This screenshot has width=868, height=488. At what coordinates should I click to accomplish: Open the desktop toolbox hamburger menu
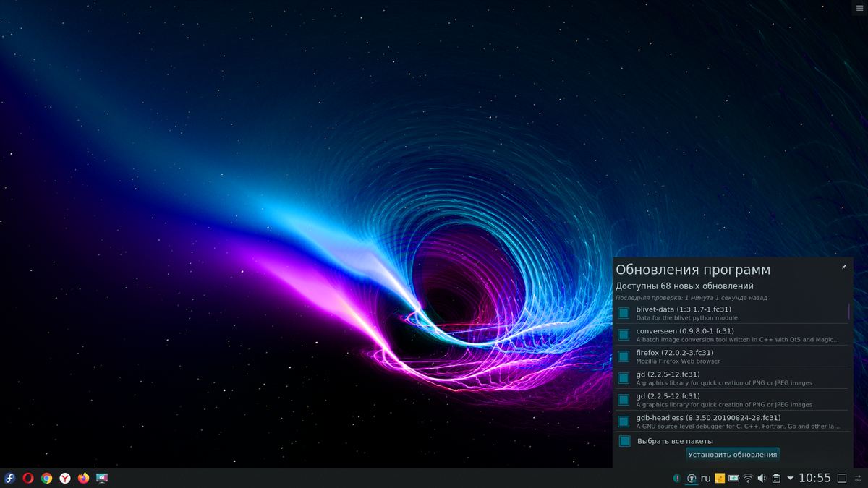pos(859,7)
